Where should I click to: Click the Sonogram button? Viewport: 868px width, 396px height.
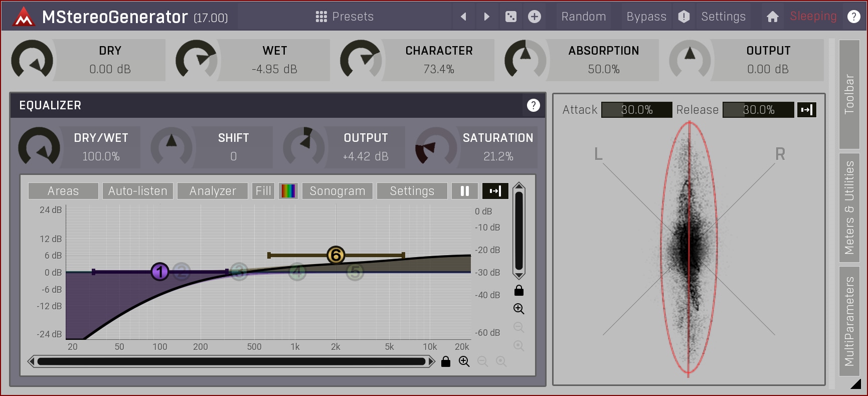pos(337,191)
